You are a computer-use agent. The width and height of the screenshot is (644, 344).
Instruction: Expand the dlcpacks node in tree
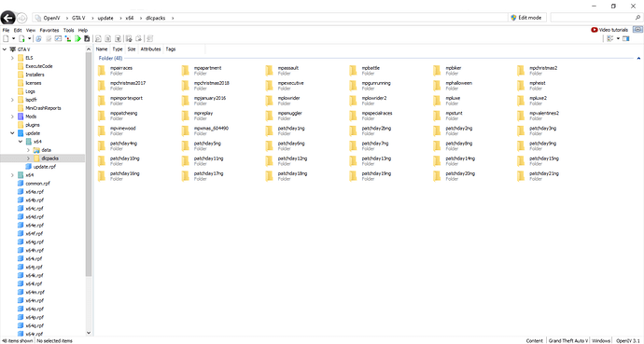point(28,158)
